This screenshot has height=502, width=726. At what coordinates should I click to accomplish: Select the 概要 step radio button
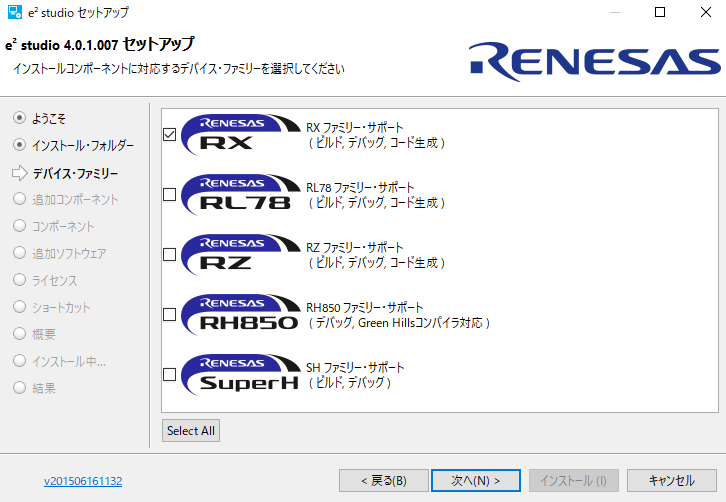[x=19, y=333]
